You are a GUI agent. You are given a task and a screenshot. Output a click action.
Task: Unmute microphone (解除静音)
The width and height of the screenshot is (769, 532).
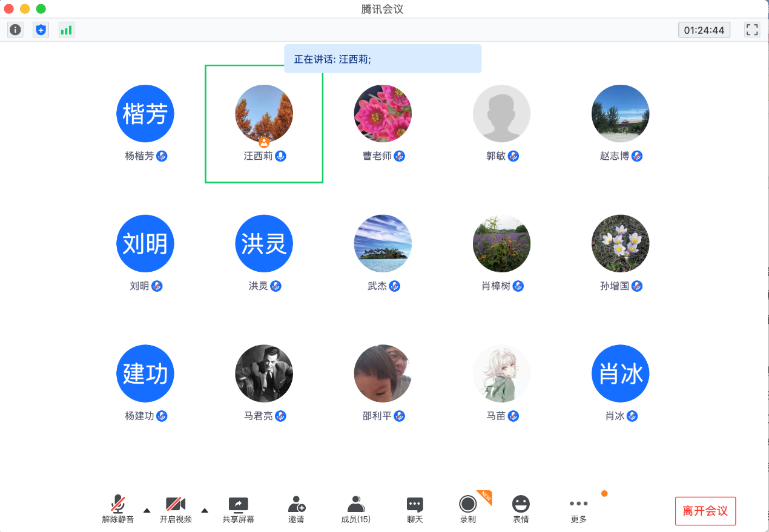[x=118, y=509]
